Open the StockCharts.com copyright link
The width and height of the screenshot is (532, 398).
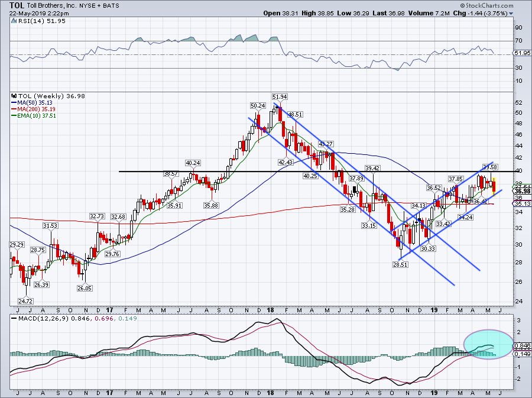coord(486,6)
